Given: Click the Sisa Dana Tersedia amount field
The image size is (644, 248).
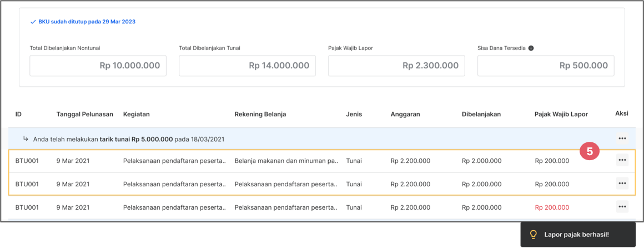Looking at the screenshot, I should click(x=546, y=66).
